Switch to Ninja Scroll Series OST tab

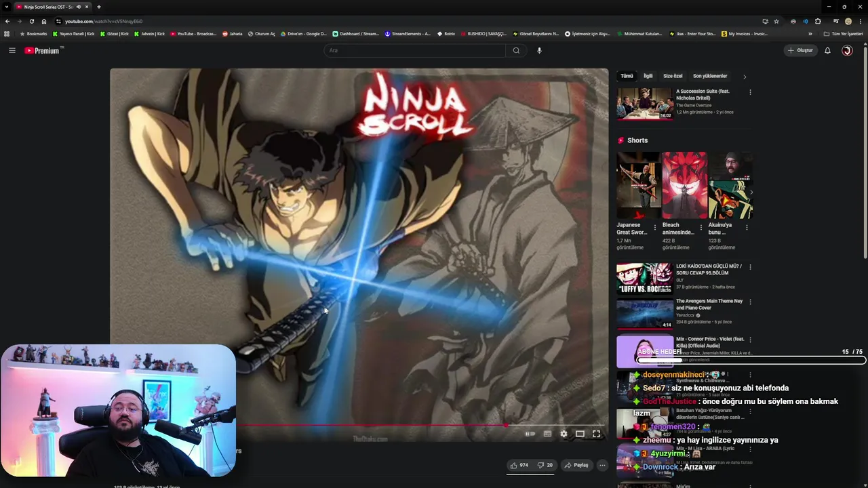47,7
